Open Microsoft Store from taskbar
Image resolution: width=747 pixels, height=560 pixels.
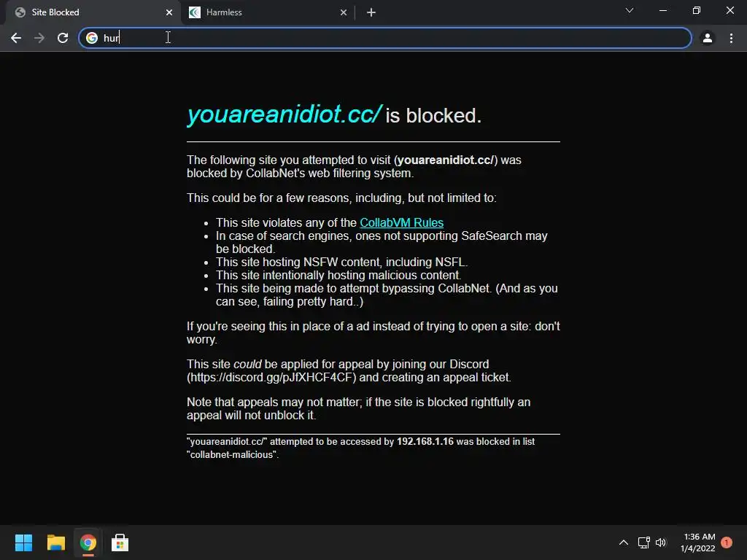point(120,542)
